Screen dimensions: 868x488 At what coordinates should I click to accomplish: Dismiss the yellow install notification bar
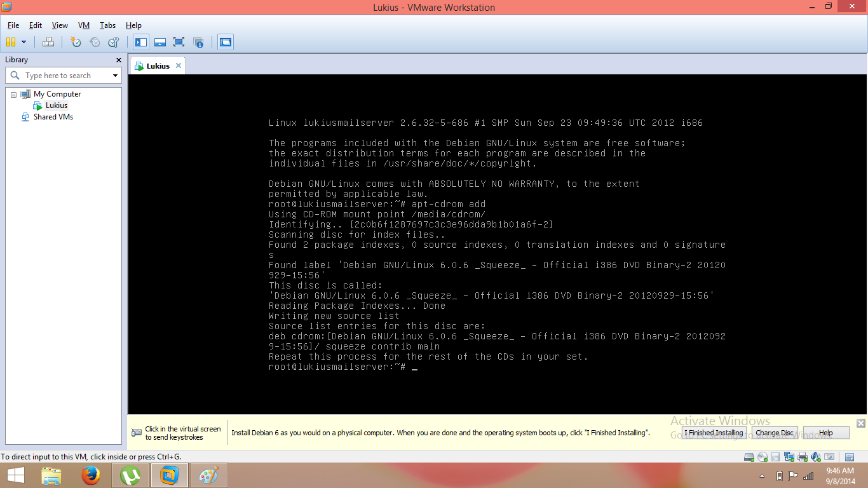[x=861, y=423]
